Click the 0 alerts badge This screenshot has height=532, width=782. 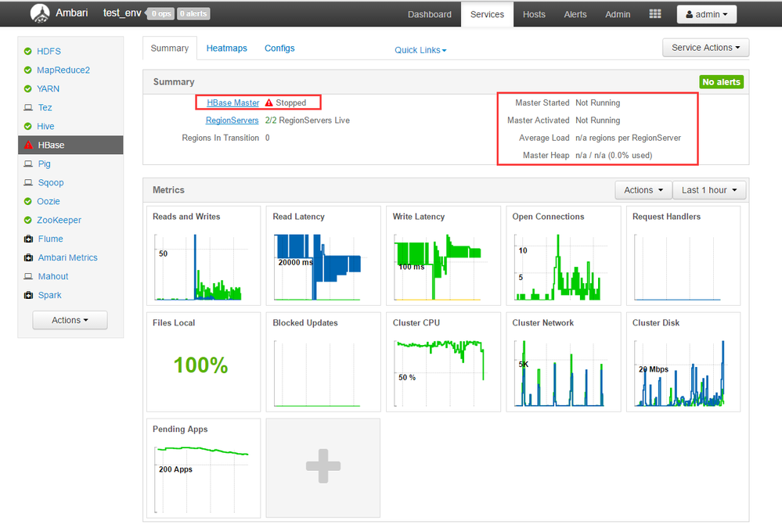coord(193,14)
